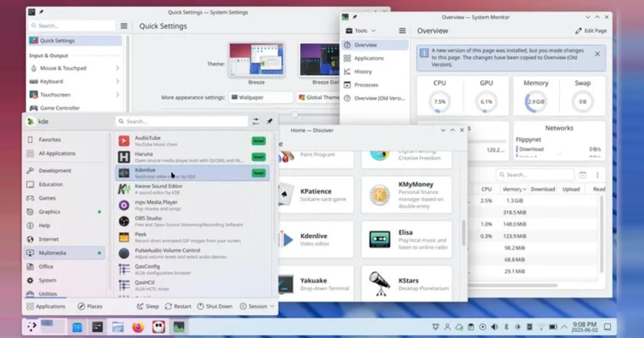Click Shut Down in the launcher
The image size is (644, 338).
214,306
